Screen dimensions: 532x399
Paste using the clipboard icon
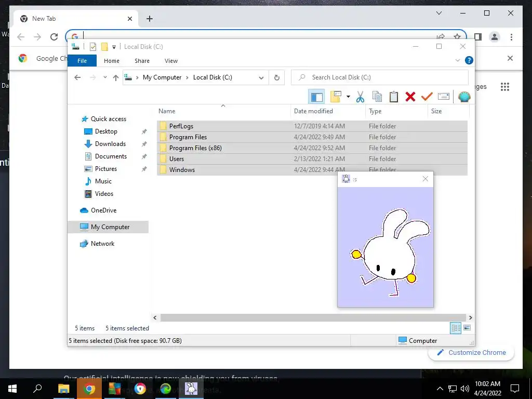click(x=394, y=97)
